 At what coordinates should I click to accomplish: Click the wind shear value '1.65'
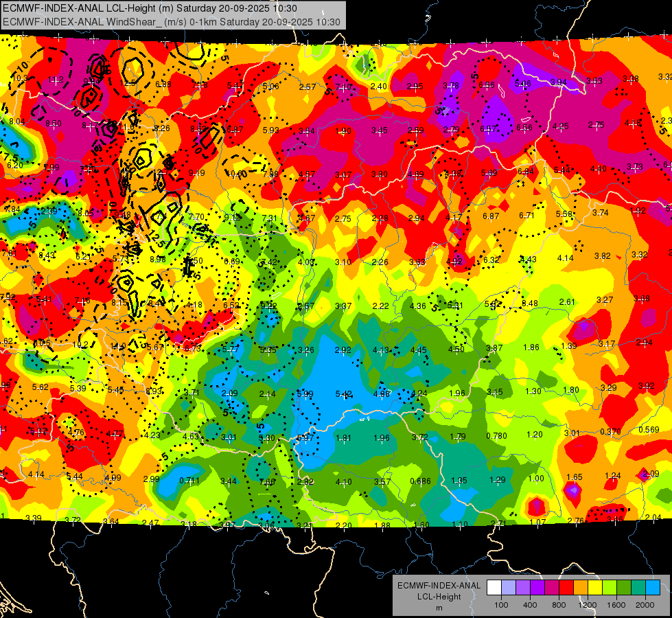click(575, 477)
